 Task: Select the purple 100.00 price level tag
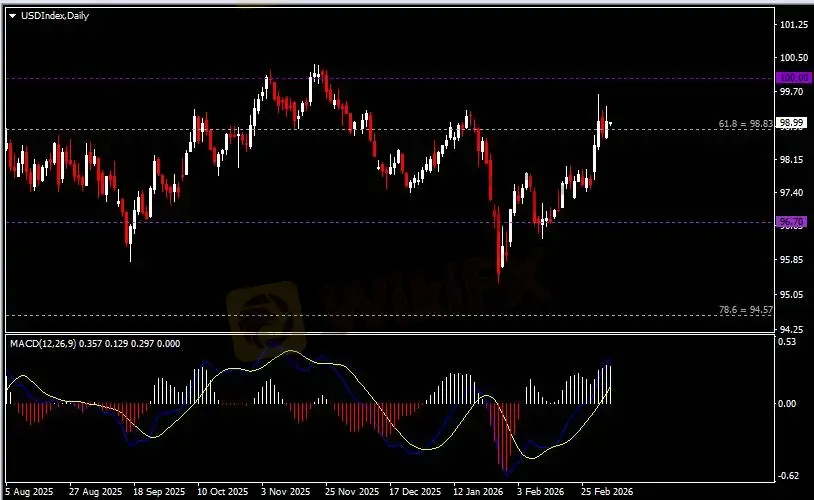(791, 77)
